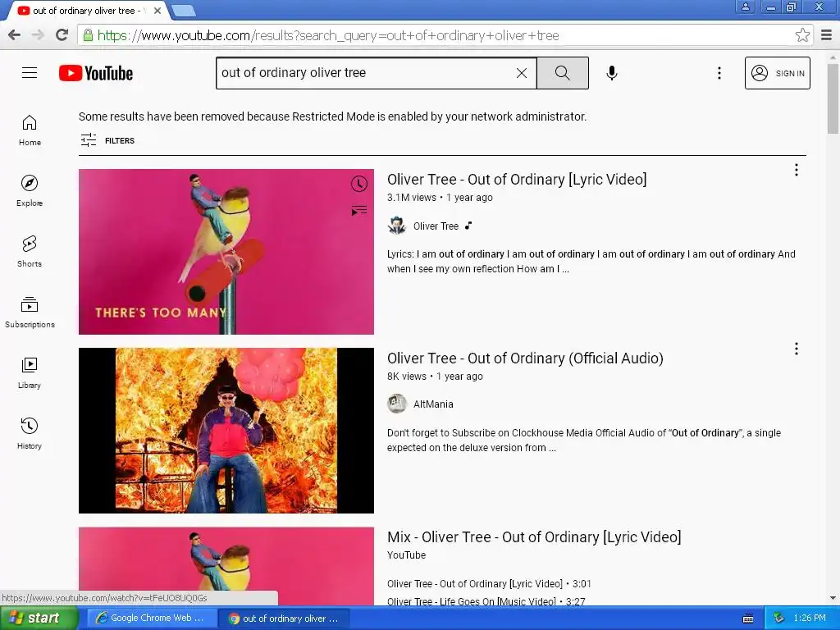This screenshot has width=840, height=630.
Task: Click the on-screen keyboard tray icon
Action: [748, 619]
